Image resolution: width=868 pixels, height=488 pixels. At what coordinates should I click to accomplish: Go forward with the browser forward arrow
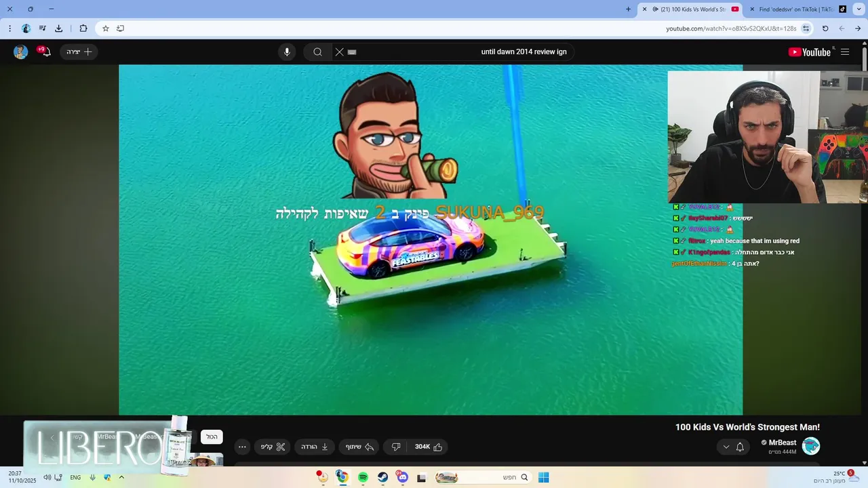click(x=842, y=28)
